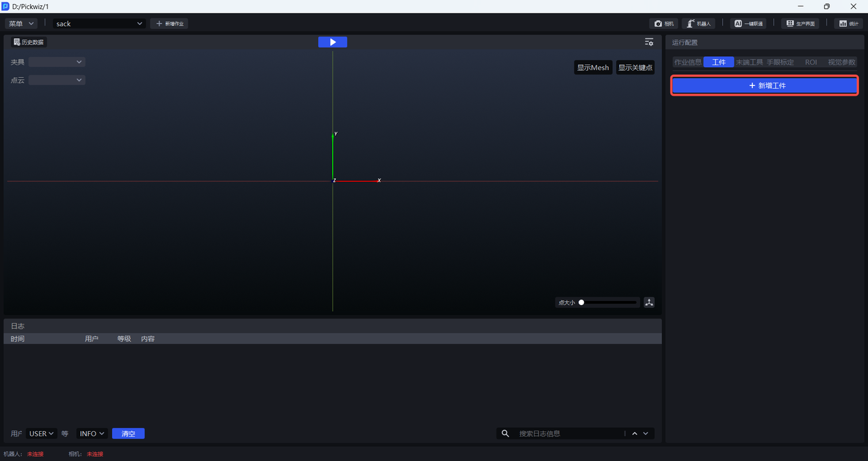Image resolution: width=868 pixels, height=461 pixels.
Task: Click the 新增工件 add workpiece button
Action: click(x=765, y=86)
